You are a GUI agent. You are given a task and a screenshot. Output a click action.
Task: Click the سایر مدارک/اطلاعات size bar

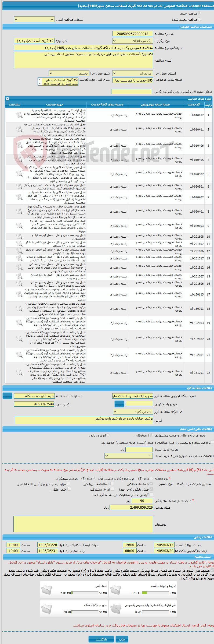(x=85, y=612)
